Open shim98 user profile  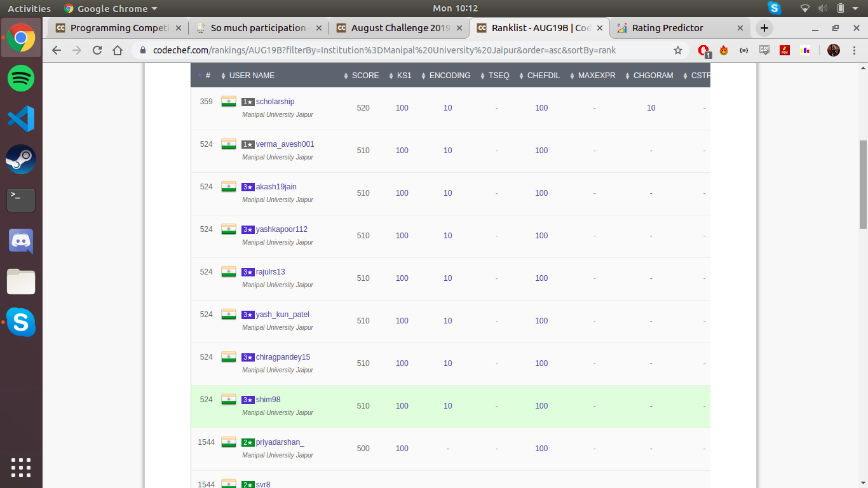pos(268,400)
